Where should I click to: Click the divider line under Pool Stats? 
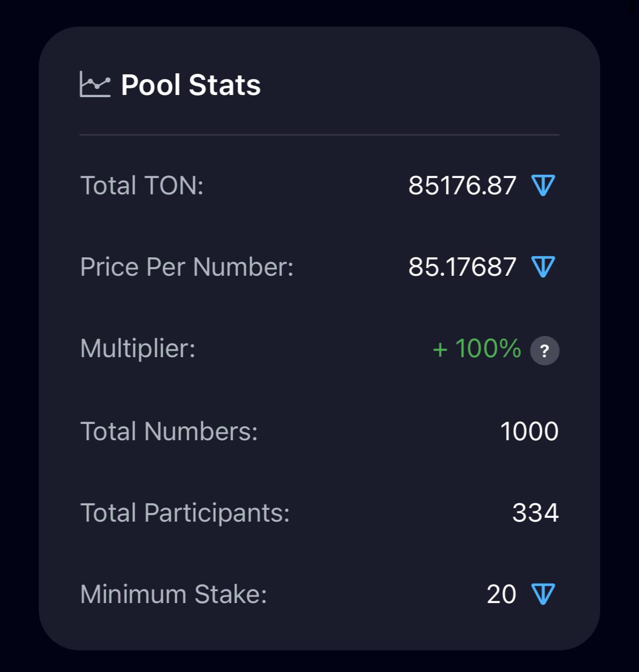[x=319, y=135]
